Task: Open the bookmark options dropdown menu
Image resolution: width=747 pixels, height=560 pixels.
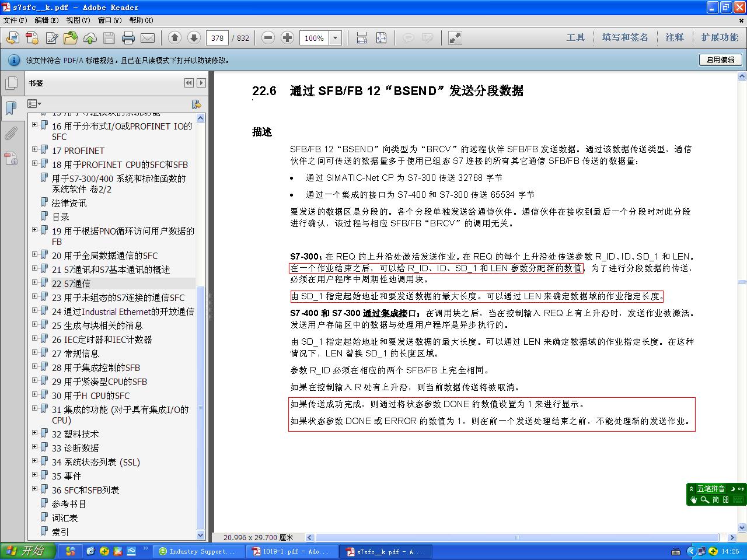Action: pos(34,104)
